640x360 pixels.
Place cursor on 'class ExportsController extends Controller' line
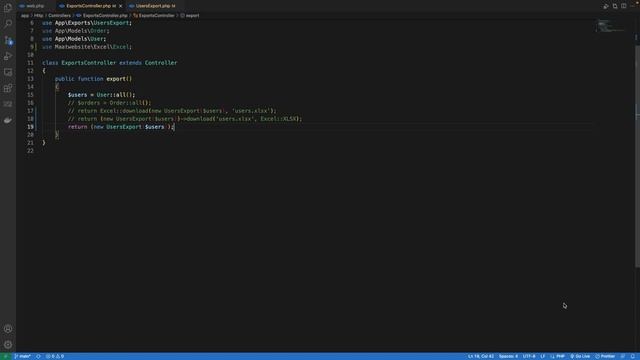tap(109, 63)
